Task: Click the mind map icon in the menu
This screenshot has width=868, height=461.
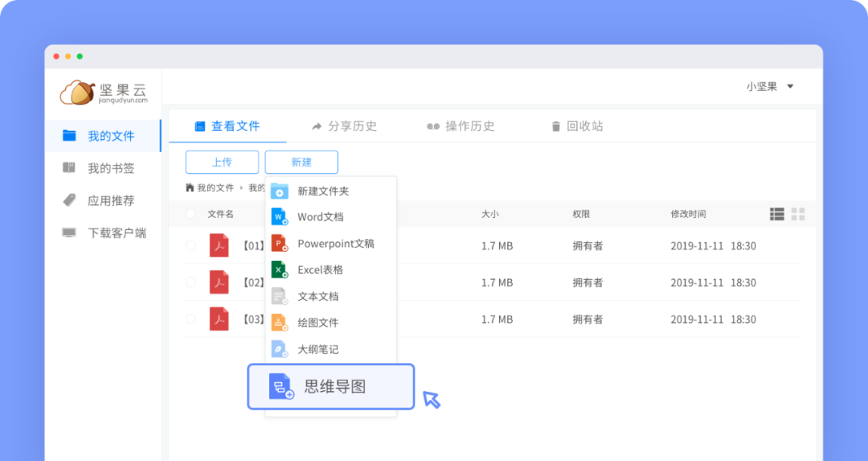Action: [281, 387]
